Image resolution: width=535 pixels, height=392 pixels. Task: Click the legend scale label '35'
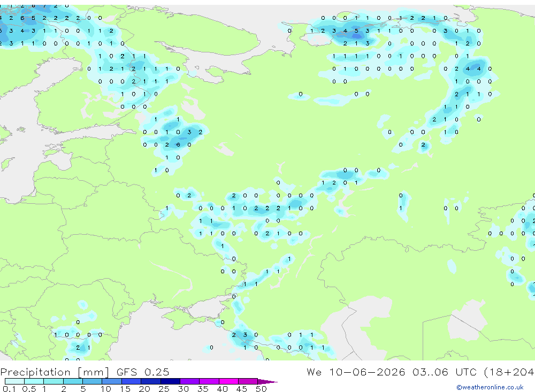(x=203, y=389)
